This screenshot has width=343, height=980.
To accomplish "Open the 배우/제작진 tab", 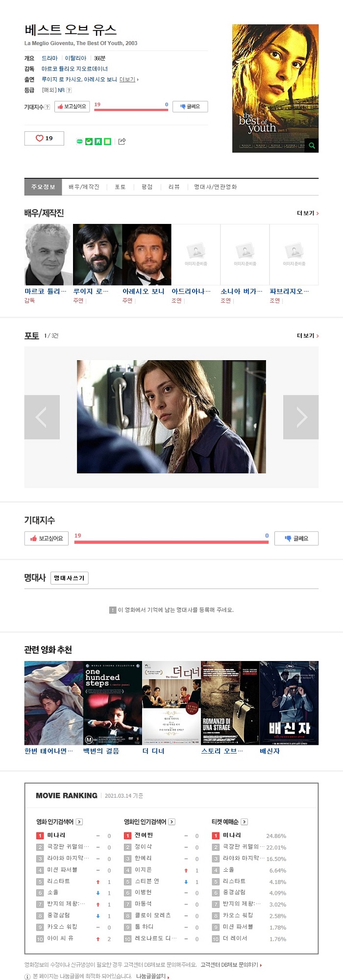I will click(84, 187).
